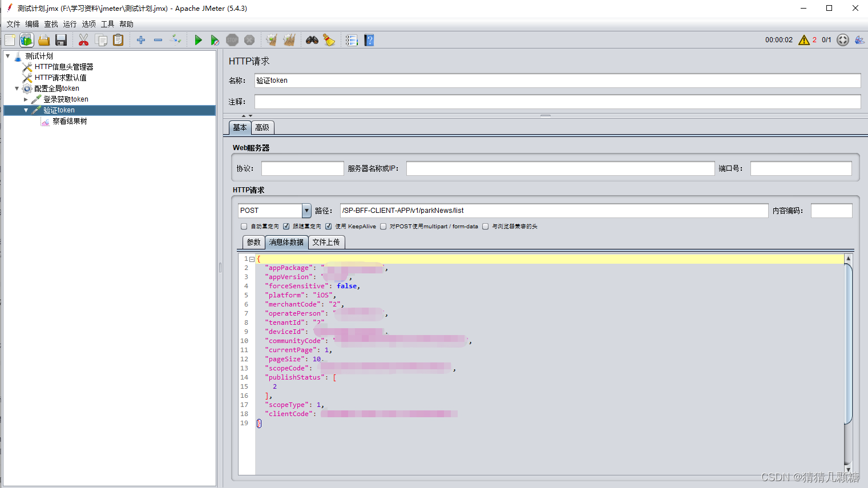This screenshot has width=868, height=488.
Task: Click the 协议 protocol field
Action: [x=302, y=168]
